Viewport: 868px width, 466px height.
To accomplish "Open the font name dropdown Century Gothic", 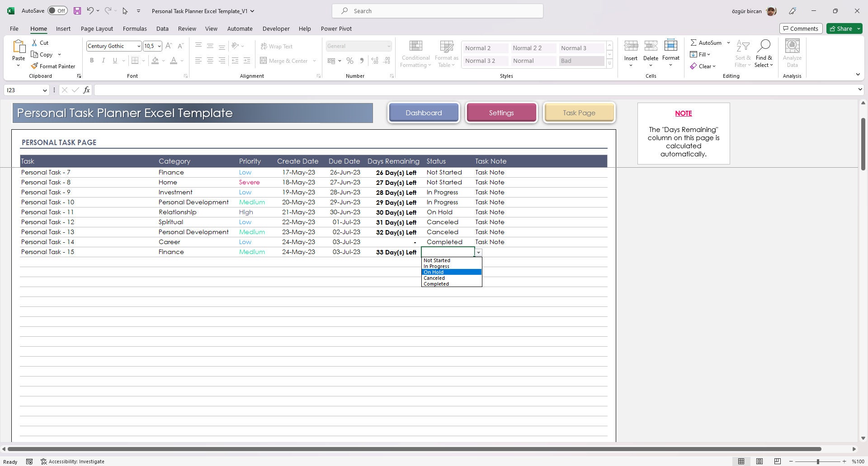I will pyautogui.click(x=139, y=46).
